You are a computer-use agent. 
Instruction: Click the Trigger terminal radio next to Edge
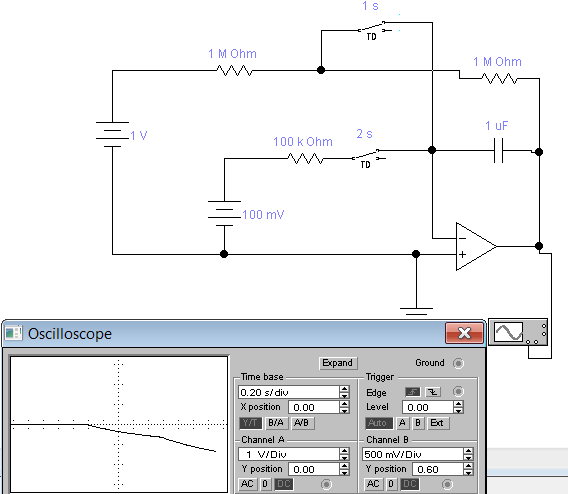coord(458,392)
